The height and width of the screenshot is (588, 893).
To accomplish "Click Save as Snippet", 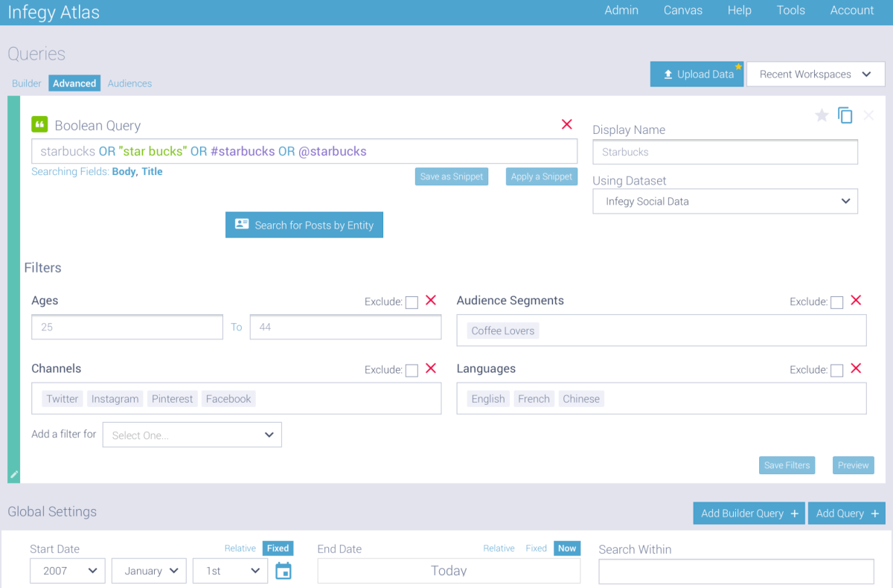I will click(452, 176).
